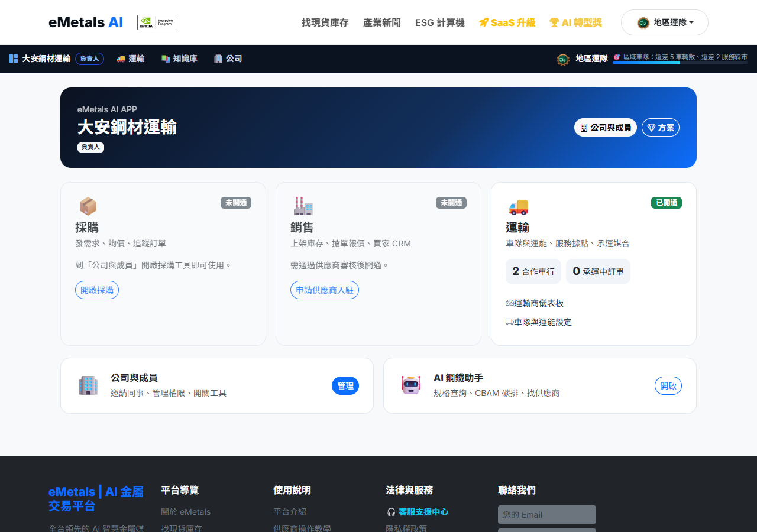Click footer eMetals AI 金屬交易平台 logo
The width and height of the screenshot is (757, 532).
click(x=96, y=498)
